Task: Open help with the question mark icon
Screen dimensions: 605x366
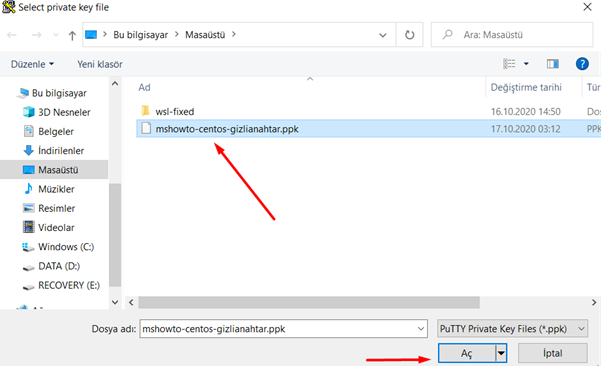Action: tap(582, 64)
